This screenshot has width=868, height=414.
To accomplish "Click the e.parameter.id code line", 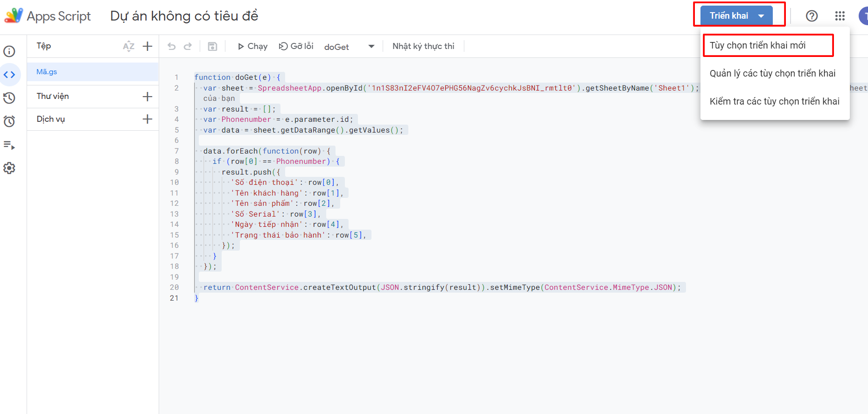I will coord(278,119).
